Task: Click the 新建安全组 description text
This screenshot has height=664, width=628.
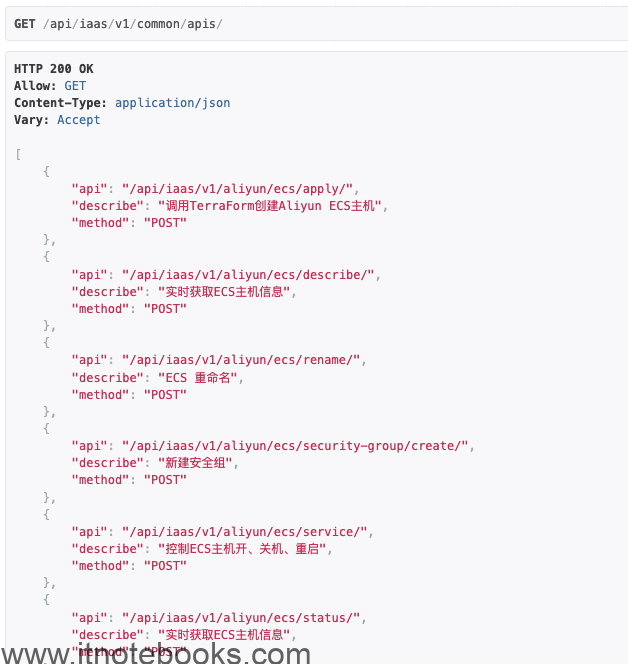Action: point(195,463)
